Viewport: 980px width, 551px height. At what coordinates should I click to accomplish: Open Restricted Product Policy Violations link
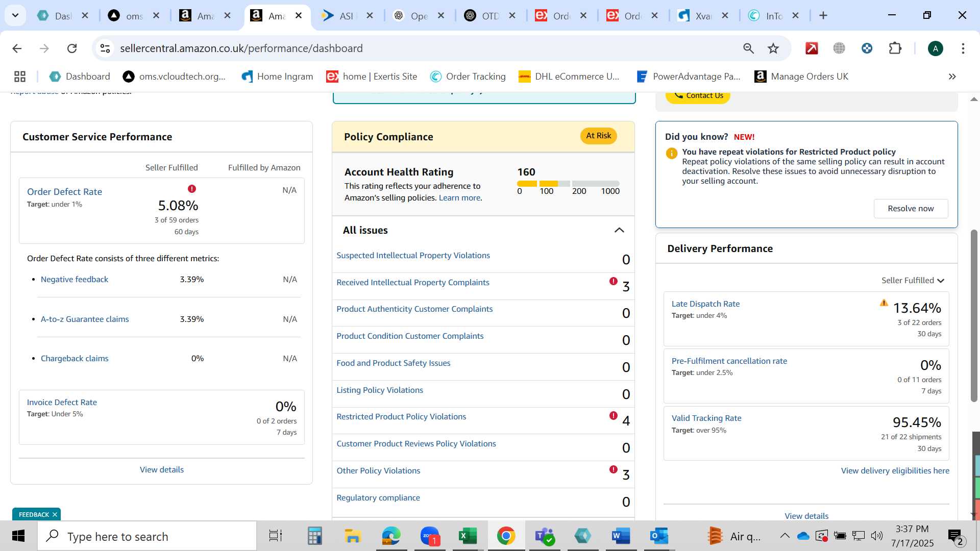[401, 417]
